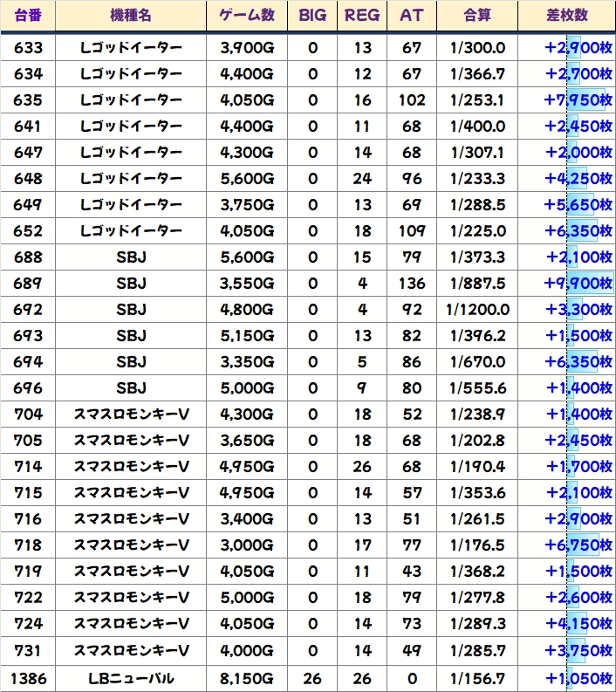Select machine number 693 cell

pos(28,336)
